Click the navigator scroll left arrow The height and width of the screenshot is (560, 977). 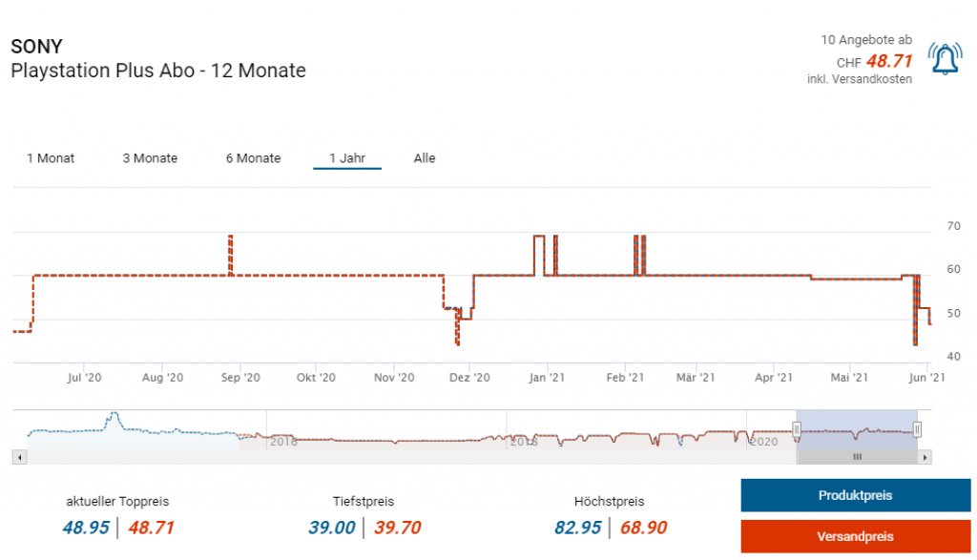pyautogui.click(x=18, y=457)
